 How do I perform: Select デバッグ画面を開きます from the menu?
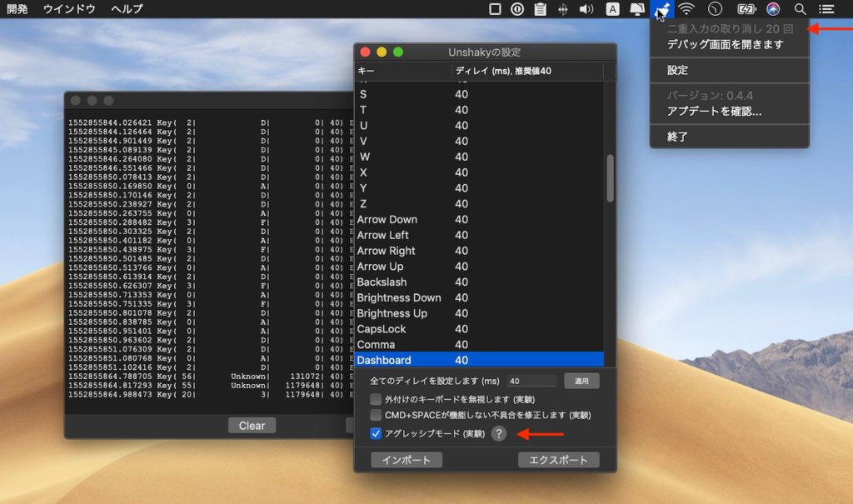click(x=725, y=44)
